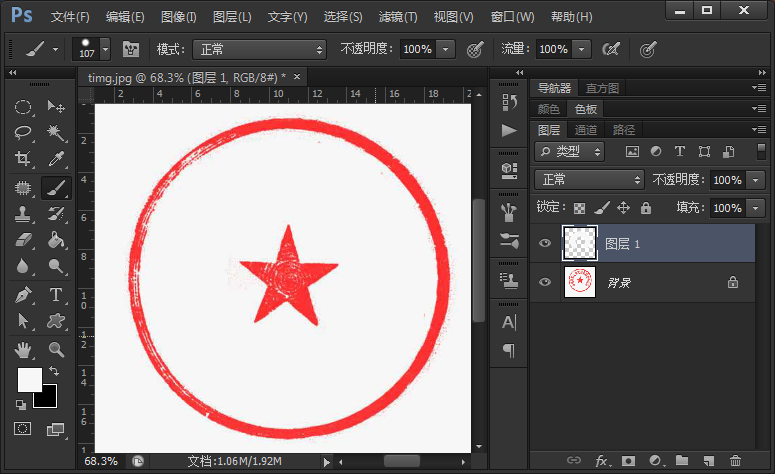
Task: Open the tool preset picker arrow
Action: point(55,49)
